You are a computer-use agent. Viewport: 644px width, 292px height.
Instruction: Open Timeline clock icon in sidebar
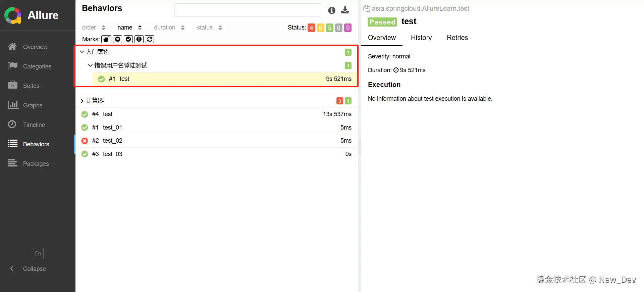click(12, 124)
